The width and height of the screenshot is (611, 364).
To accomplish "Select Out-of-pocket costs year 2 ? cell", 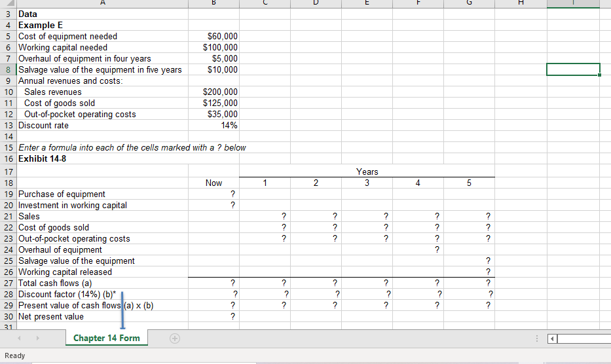I will (316, 238).
